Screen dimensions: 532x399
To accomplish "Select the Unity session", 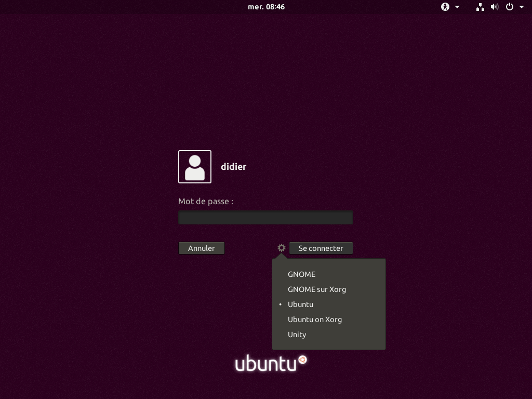I will tap(329, 335).
